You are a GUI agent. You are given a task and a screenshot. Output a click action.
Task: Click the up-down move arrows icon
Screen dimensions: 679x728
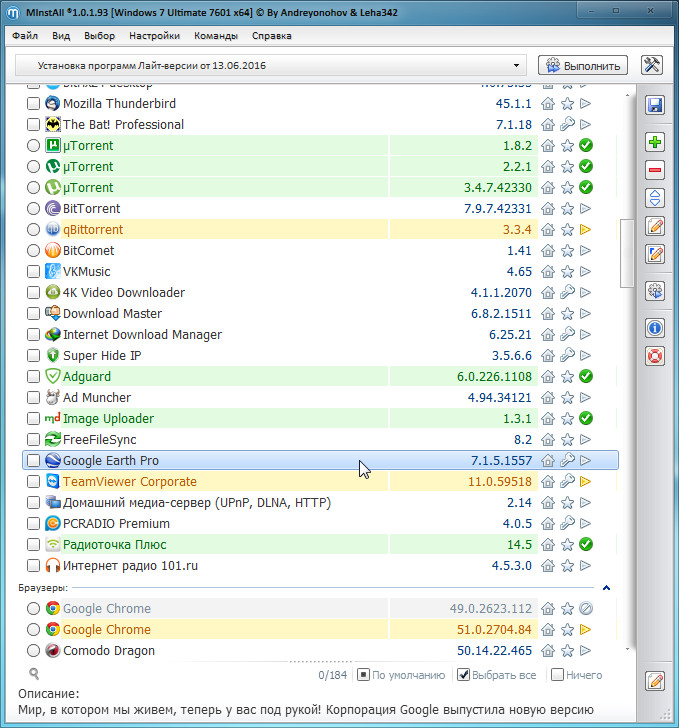655,198
